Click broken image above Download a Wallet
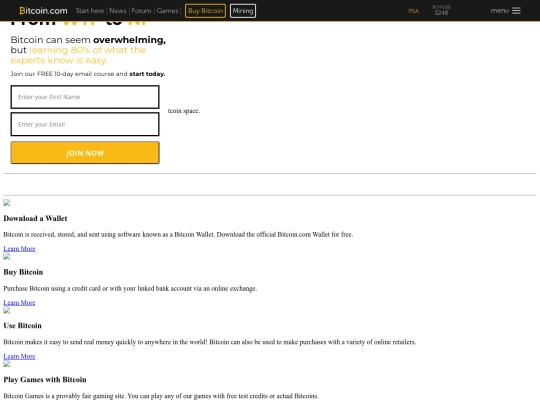The image size is (540, 405). [x=7, y=203]
